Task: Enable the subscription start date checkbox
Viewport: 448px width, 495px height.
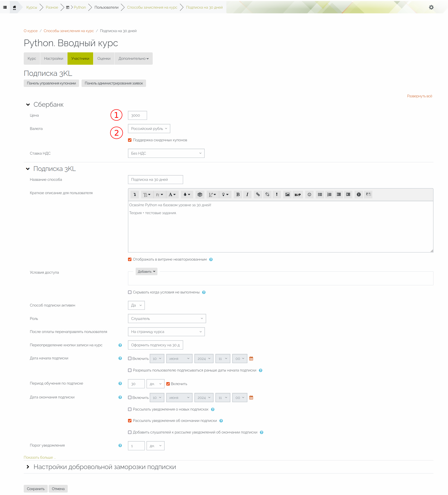Action: (x=130, y=358)
